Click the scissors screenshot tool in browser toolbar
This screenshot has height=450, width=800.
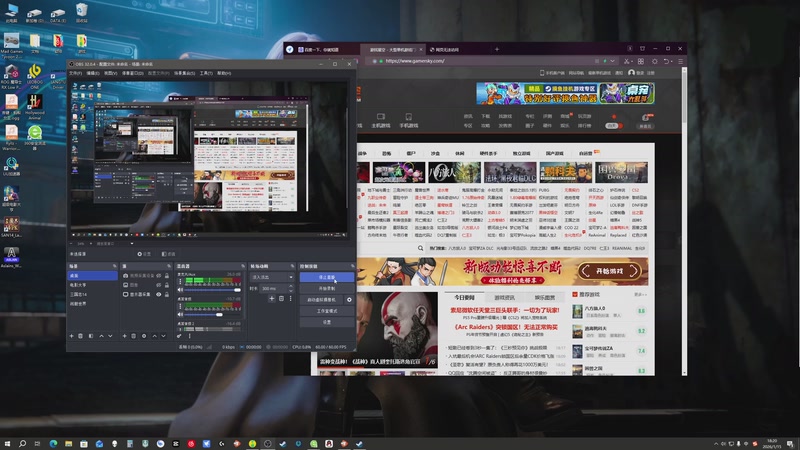(626, 61)
